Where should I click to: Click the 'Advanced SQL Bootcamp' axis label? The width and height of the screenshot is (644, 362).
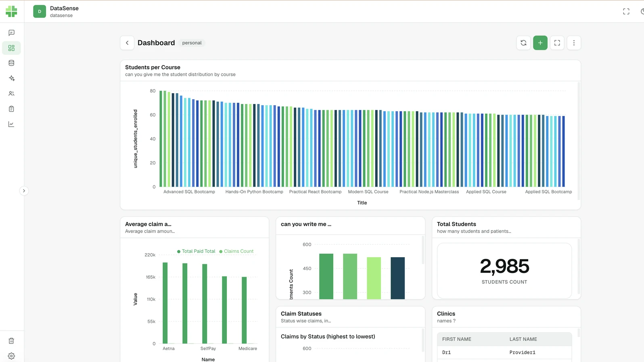click(x=189, y=192)
